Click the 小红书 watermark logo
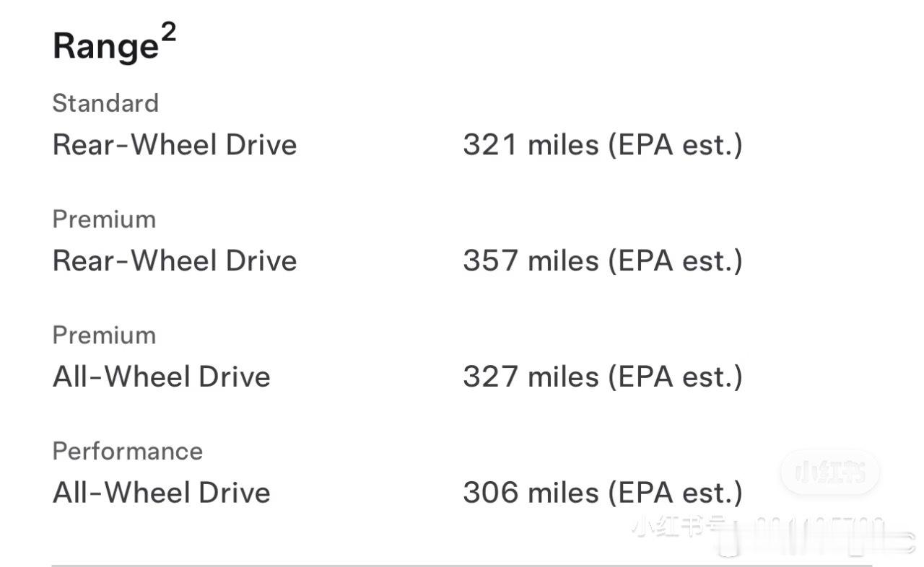 [x=829, y=472]
